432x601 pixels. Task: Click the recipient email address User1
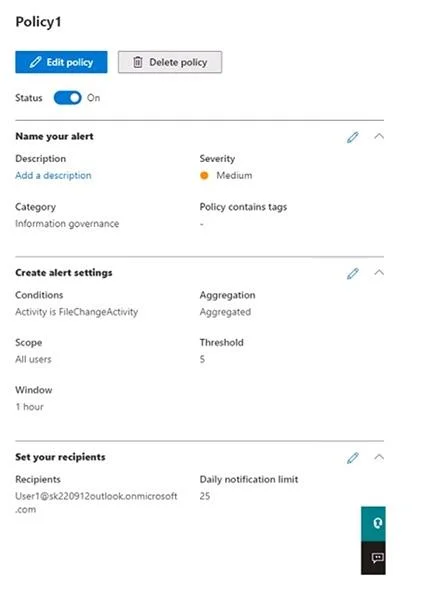[96, 502]
